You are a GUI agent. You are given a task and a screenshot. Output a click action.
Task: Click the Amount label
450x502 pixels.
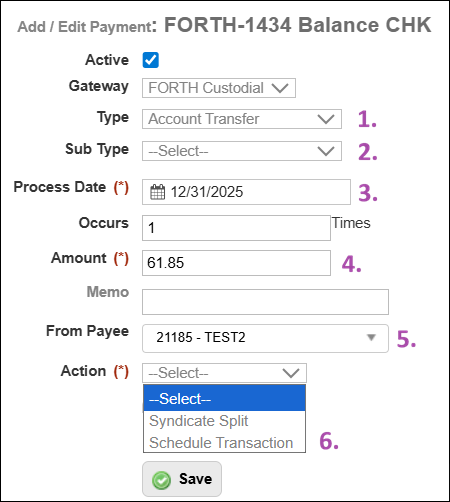(x=79, y=258)
